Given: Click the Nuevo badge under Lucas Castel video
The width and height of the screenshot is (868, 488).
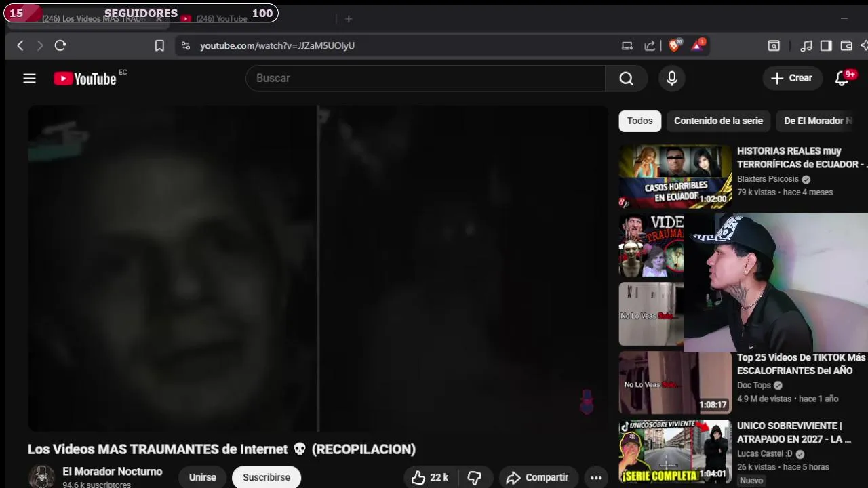Looking at the screenshot, I should tap(751, 481).
